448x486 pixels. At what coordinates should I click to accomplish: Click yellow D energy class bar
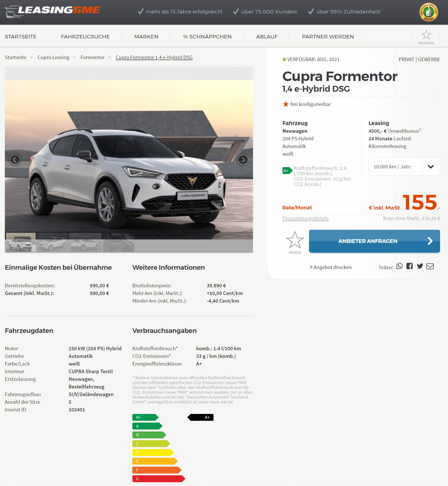coord(153,452)
